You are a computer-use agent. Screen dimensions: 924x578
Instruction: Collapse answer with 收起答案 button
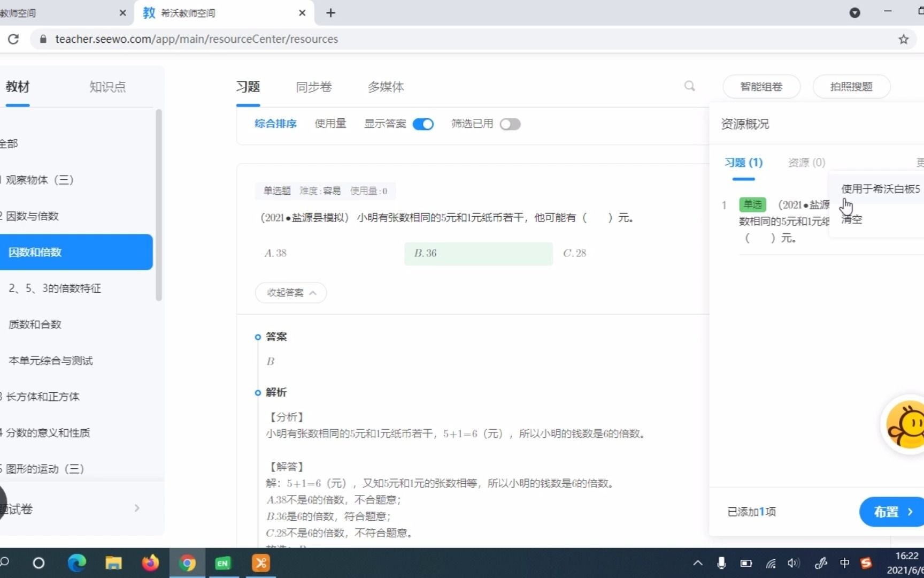[291, 293]
